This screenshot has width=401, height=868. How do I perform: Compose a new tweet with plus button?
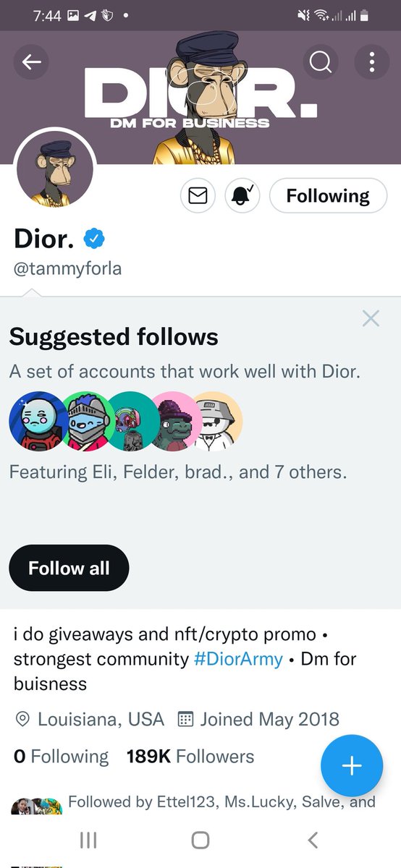[x=352, y=765]
